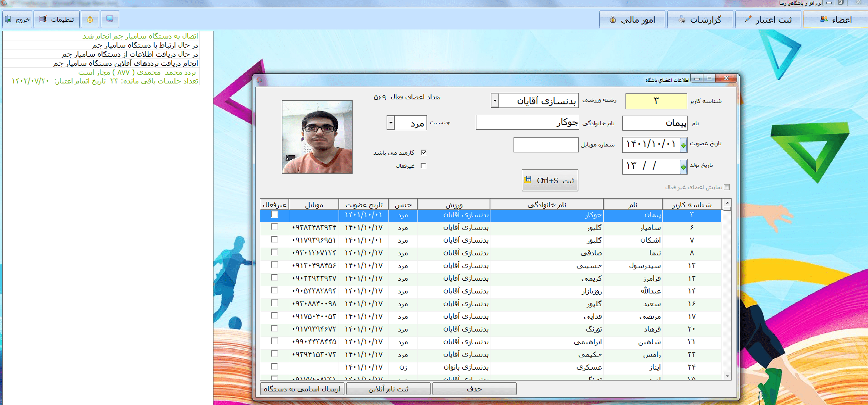
Task: Open the ثبت اعتبار credit registration section
Action: (x=768, y=20)
